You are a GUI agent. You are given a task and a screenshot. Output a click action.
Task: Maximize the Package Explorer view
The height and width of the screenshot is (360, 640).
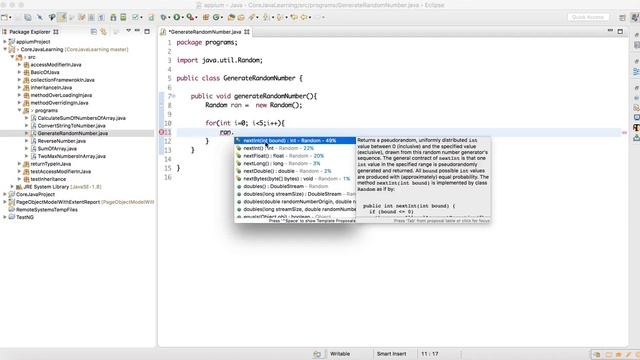pos(147,31)
